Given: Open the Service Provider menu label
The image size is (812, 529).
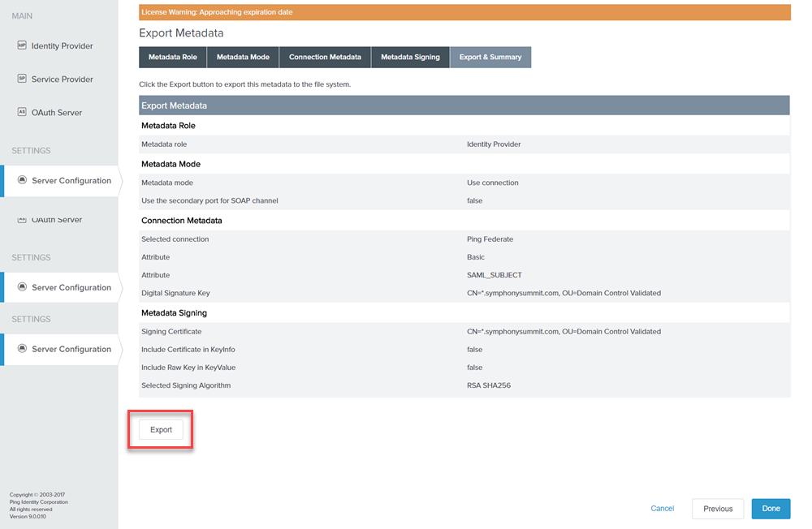Looking at the screenshot, I should coord(62,80).
